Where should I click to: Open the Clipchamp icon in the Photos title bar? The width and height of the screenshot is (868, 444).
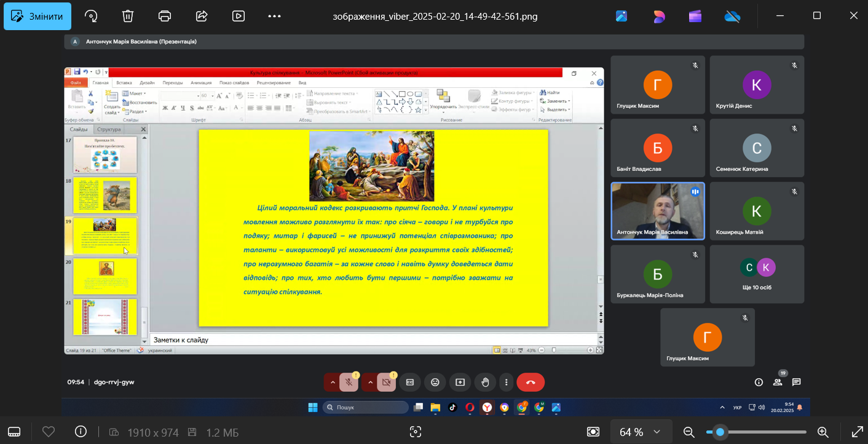695,17
